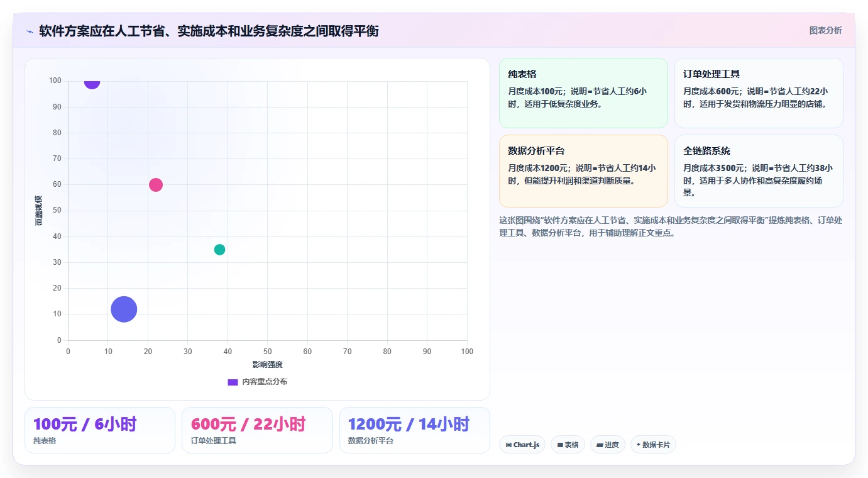Toggle the 内容重点分布 legend swatch
The height and width of the screenshot is (478, 868).
click(x=233, y=382)
